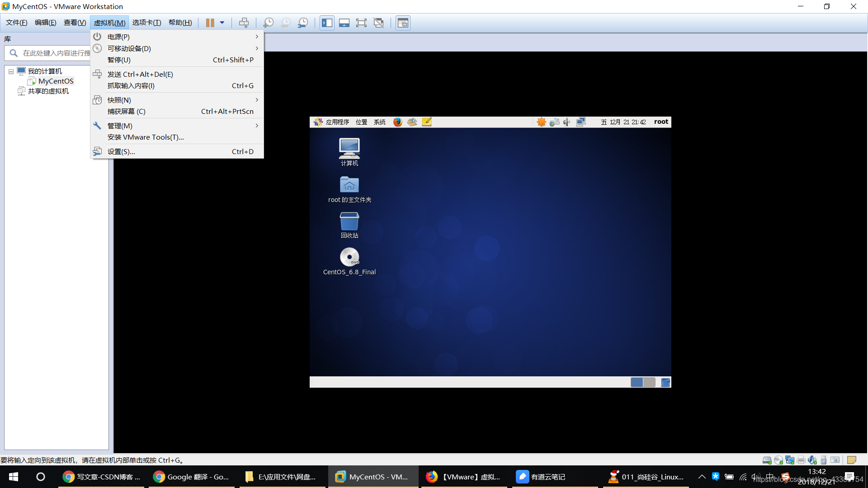The height and width of the screenshot is (488, 868).
Task: Select 安装 VMware Tools(T)... entry
Action: pyautogui.click(x=177, y=137)
